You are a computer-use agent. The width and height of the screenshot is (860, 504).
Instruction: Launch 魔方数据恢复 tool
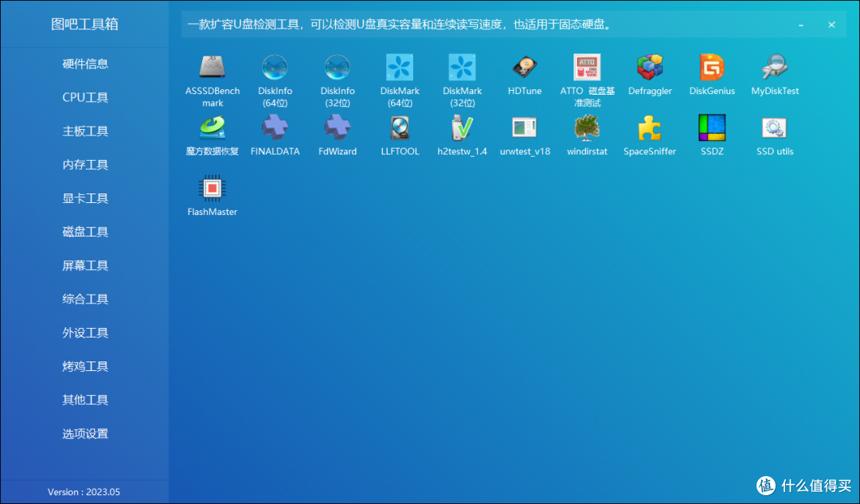point(213,127)
